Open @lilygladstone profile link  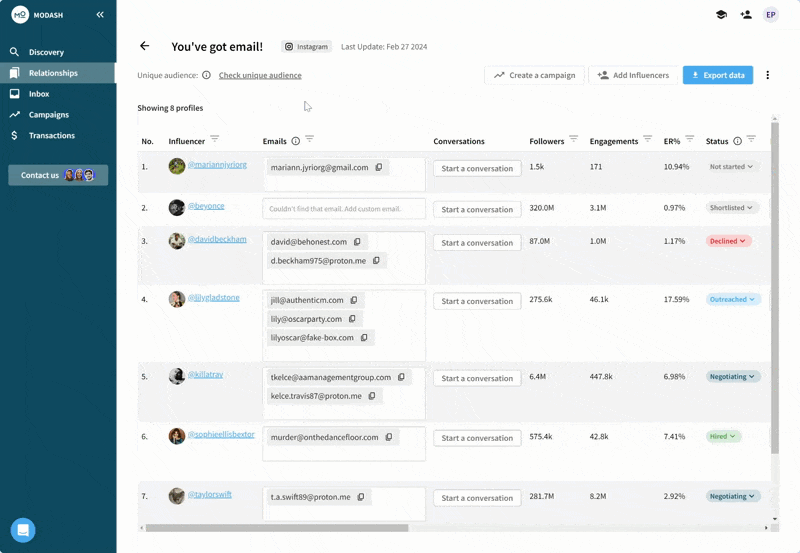pos(213,297)
